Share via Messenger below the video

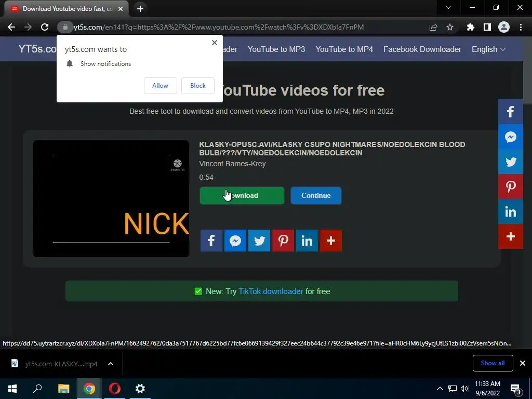tap(235, 241)
